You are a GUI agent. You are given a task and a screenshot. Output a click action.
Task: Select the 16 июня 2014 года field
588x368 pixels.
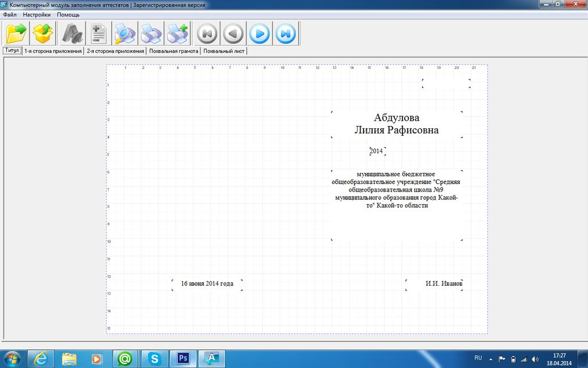click(207, 284)
